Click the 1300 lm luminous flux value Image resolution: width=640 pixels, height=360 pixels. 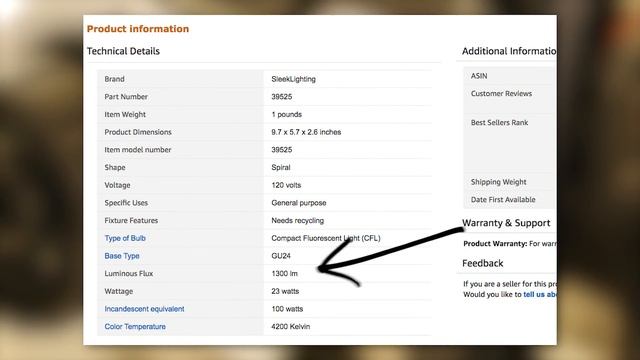pyautogui.click(x=284, y=273)
